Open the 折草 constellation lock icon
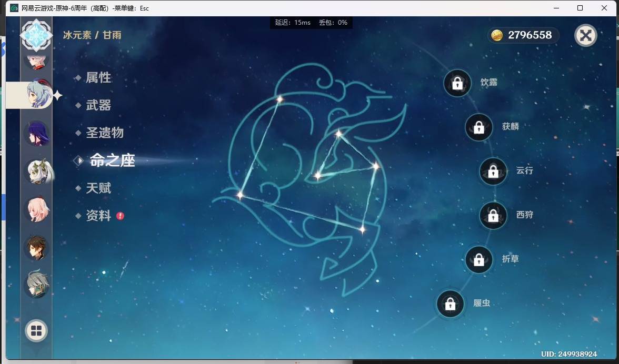Viewport: 619px width, 364px height. [479, 259]
